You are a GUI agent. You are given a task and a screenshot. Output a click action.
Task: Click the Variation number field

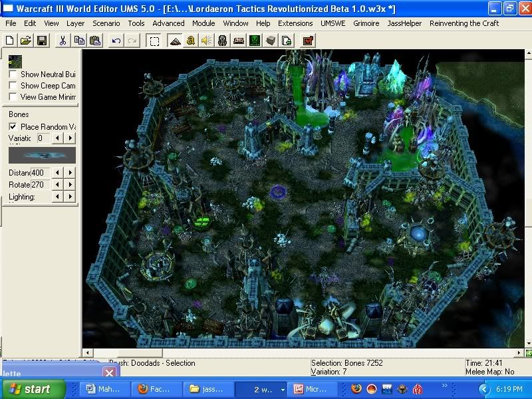click(43, 138)
